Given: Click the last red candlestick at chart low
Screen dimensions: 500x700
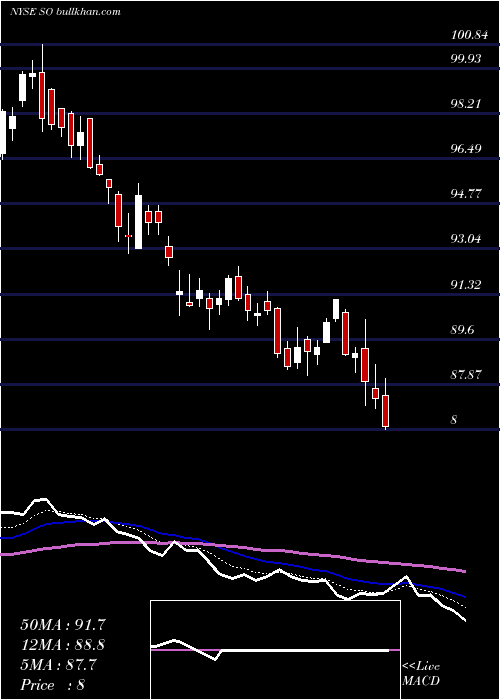Looking at the screenshot, I should pos(386,410).
